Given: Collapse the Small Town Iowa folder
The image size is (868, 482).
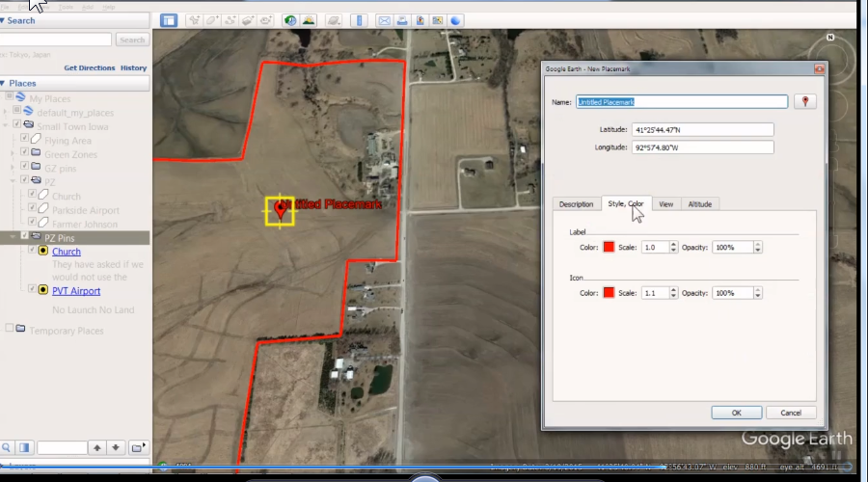Looking at the screenshot, I should (x=6, y=125).
